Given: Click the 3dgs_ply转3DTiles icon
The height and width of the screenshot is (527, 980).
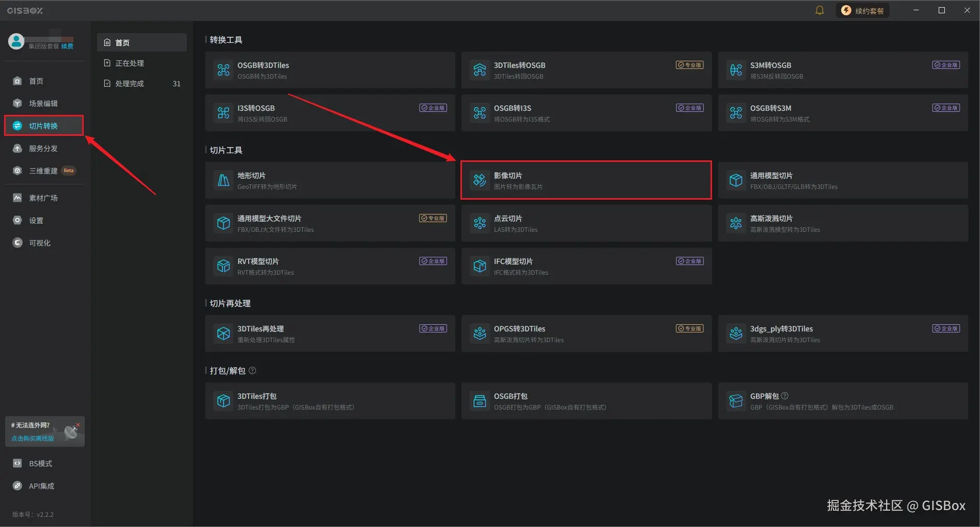Looking at the screenshot, I should [736, 333].
